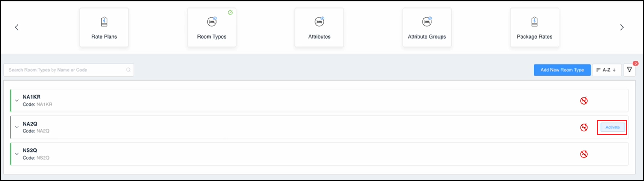Expand the NA2Q room type row
The height and width of the screenshot is (181, 644).
coord(17,127)
